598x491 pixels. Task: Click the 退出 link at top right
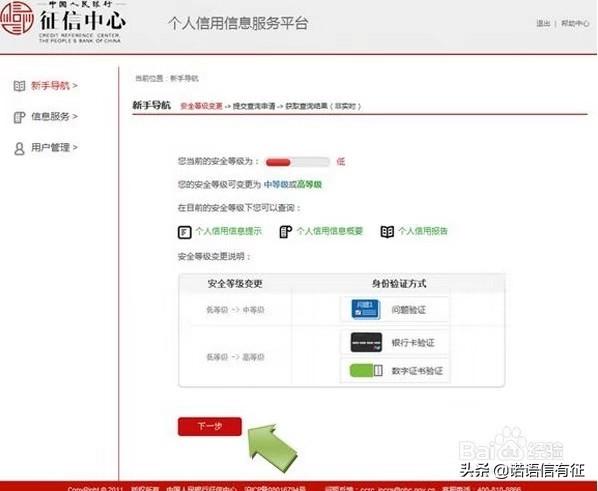point(543,24)
